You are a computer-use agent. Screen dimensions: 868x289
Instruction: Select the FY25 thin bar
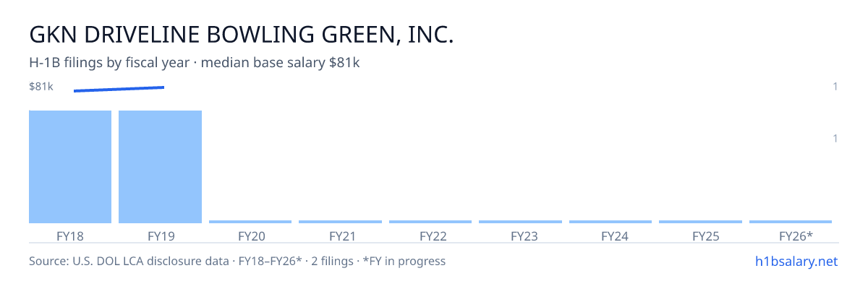[x=700, y=222]
